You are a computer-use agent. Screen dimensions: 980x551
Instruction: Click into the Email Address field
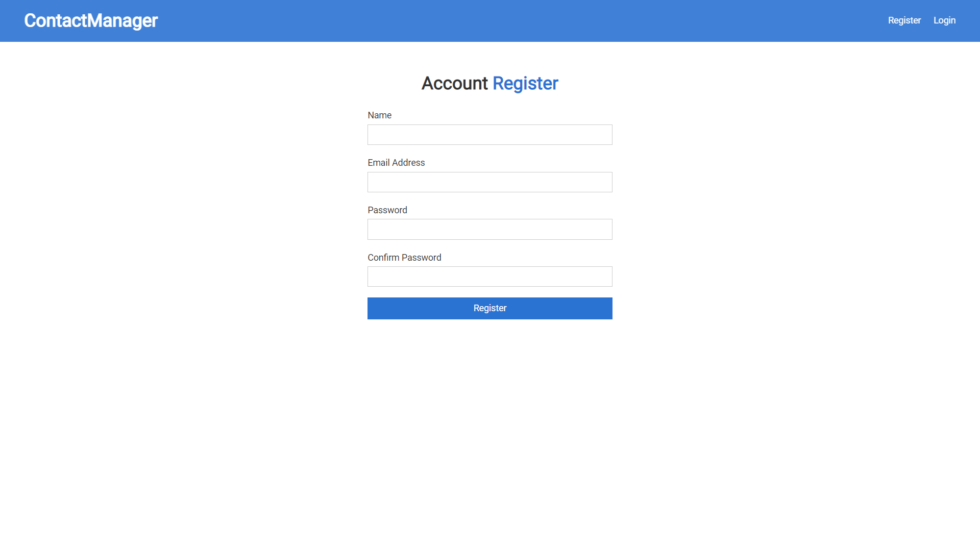[x=489, y=182]
